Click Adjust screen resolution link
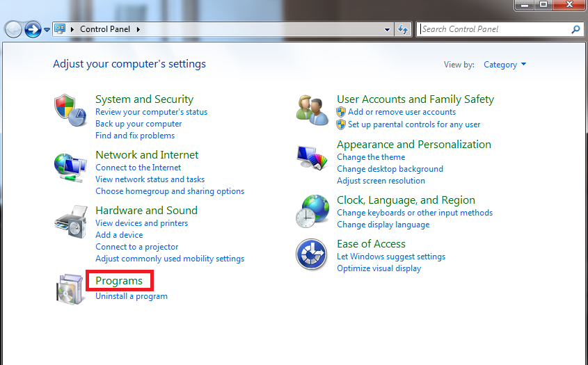The image size is (588, 365). [381, 181]
